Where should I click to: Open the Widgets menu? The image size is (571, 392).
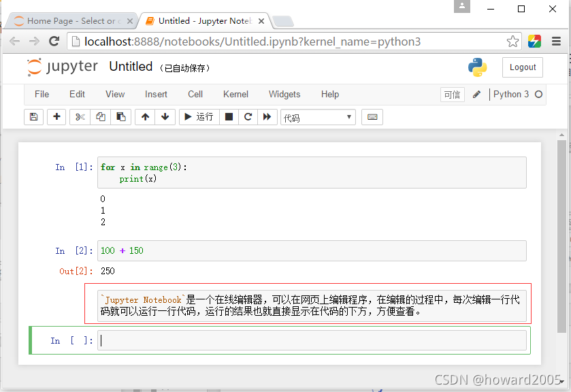pos(284,95)
